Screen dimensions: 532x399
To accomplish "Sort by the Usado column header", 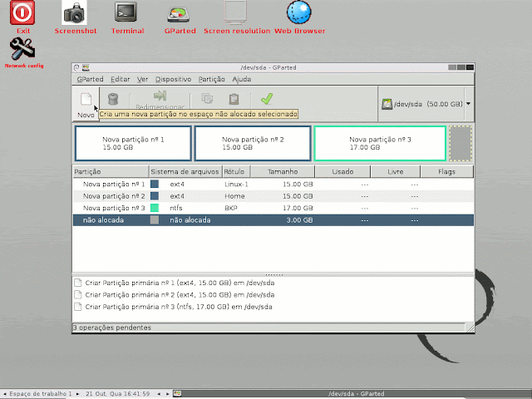I will coord(342,172).
